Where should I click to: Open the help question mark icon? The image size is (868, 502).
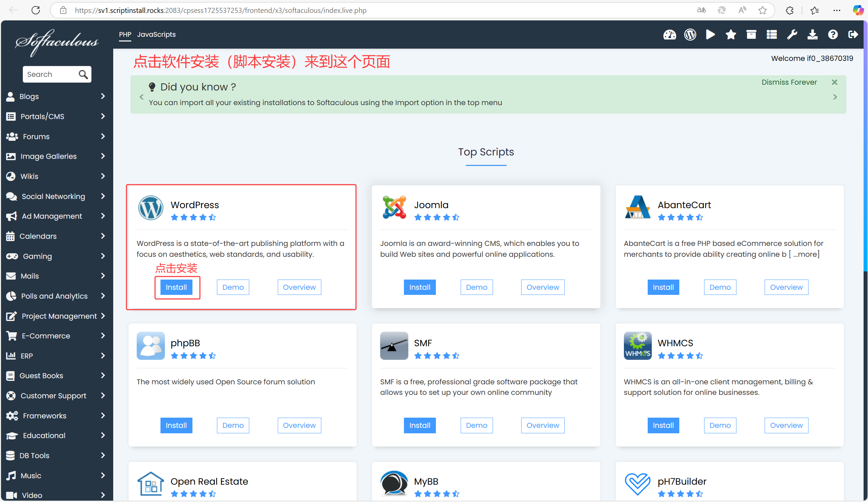point(833,34)
